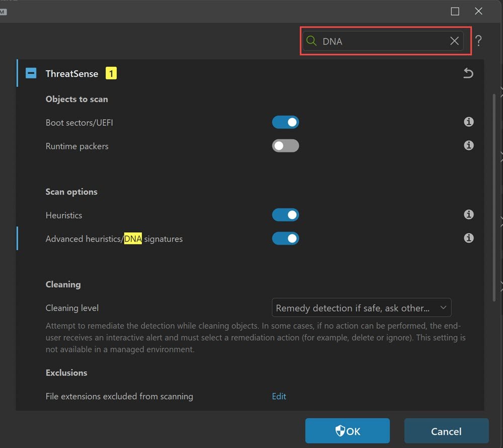Click File extensions excluded from scanning label

[x=119, y=396]
